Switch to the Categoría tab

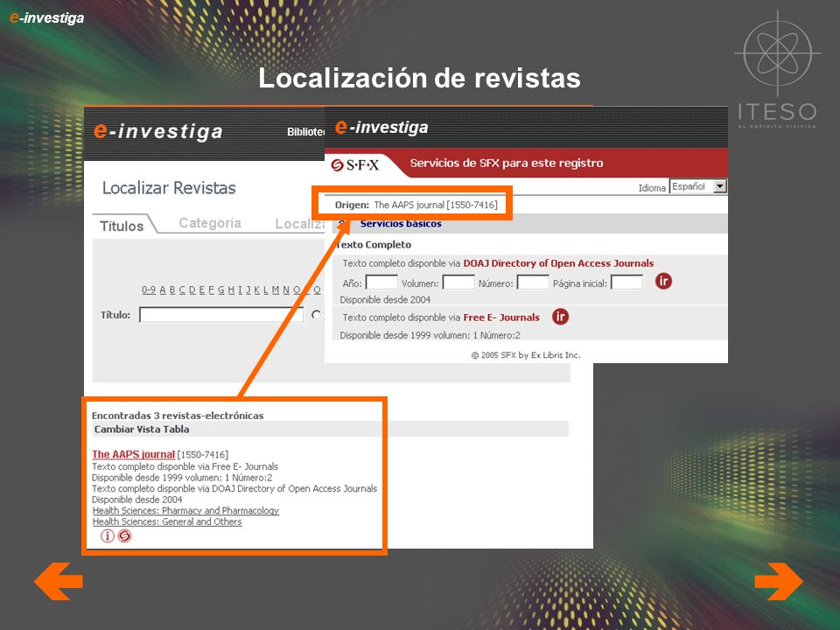(x=210, y=223)
